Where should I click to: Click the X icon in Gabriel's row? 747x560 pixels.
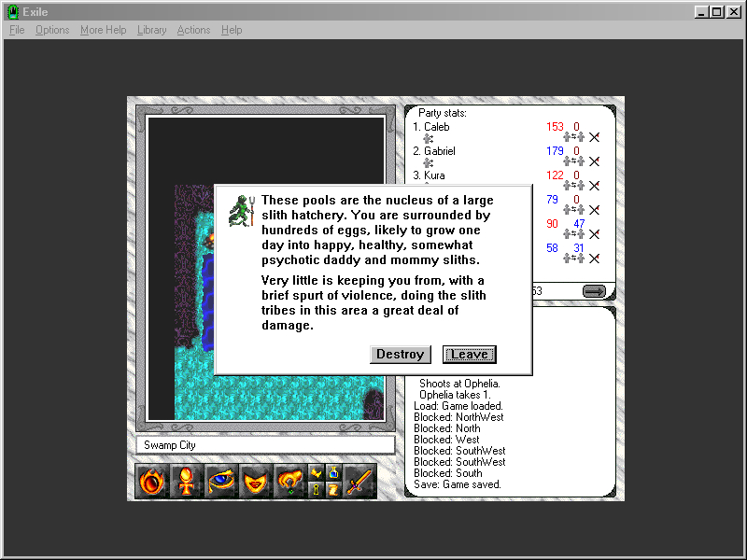pyautogui.click(x=594, y=161)
